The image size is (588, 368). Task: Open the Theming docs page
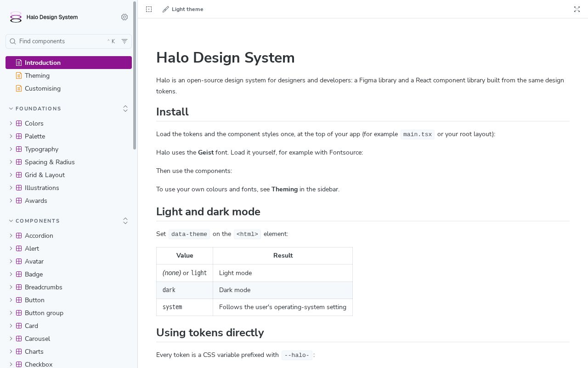pos(69,75)
